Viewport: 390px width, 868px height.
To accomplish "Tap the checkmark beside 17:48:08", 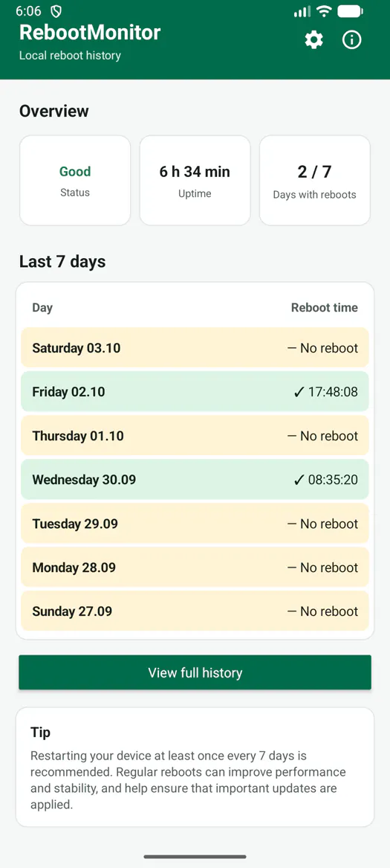I will pyautogui.click(x=299, y=392).
